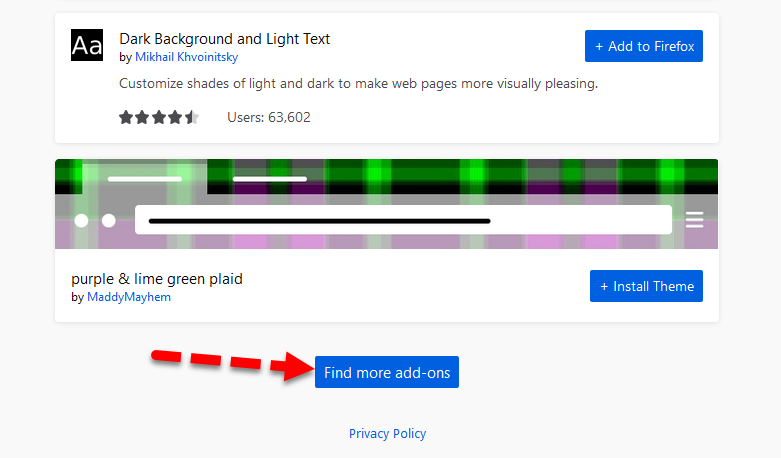Select the second tab in theme preview

[269, 179]
